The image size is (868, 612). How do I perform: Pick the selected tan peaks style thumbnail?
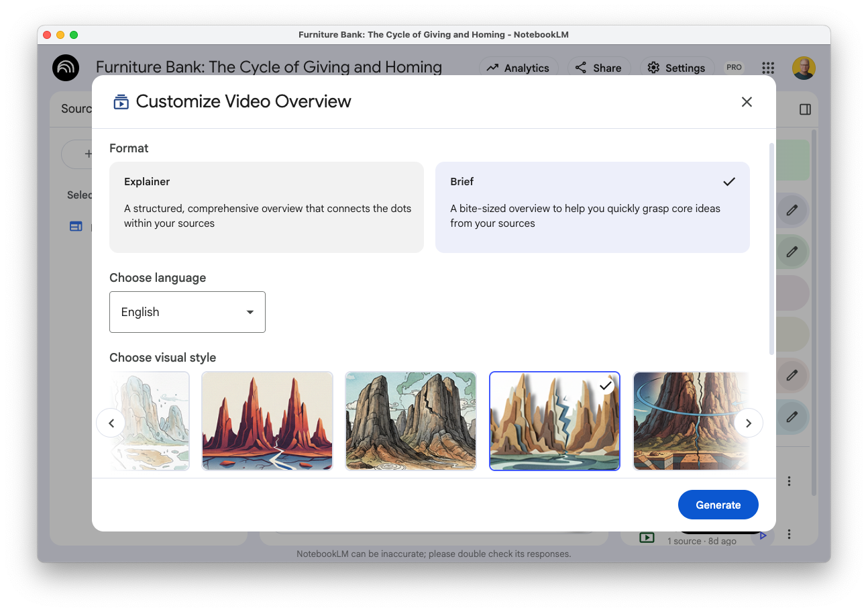(x=554, y=421)
